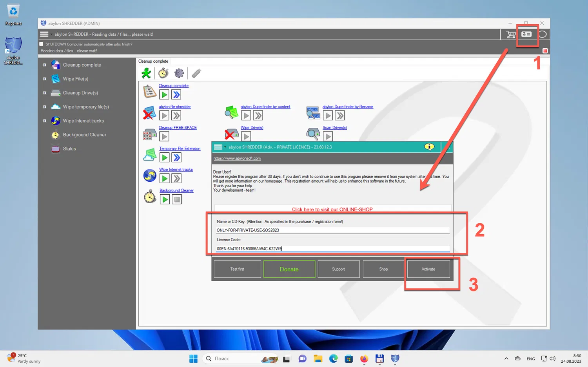This screenshot has height=367, width=588.
Task: Open the hamburger menu in the licence dialog
Action: [x=218, y=147]
